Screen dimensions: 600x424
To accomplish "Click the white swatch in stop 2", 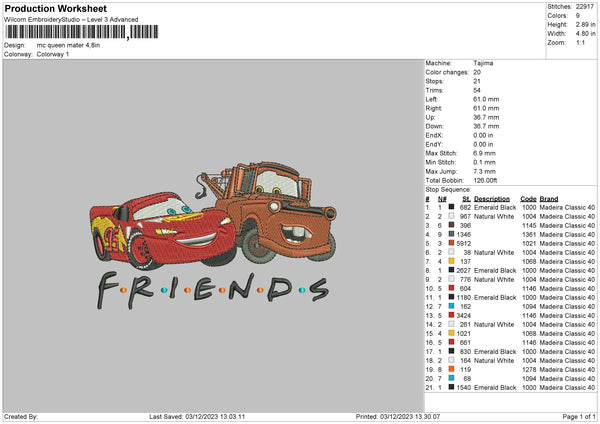I will (x=452, y=217).
